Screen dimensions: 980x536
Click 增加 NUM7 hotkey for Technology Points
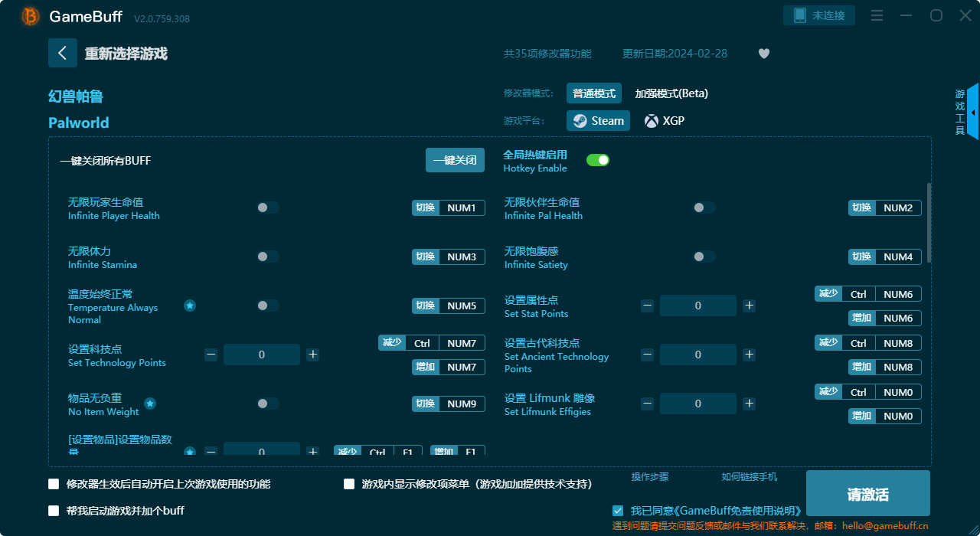pos(449,367)
